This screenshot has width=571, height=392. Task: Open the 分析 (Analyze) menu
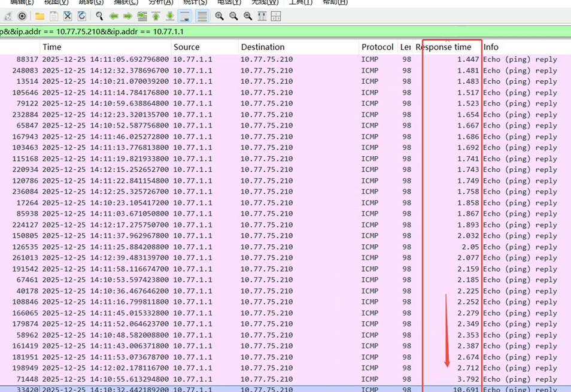(x=160, y=2)
